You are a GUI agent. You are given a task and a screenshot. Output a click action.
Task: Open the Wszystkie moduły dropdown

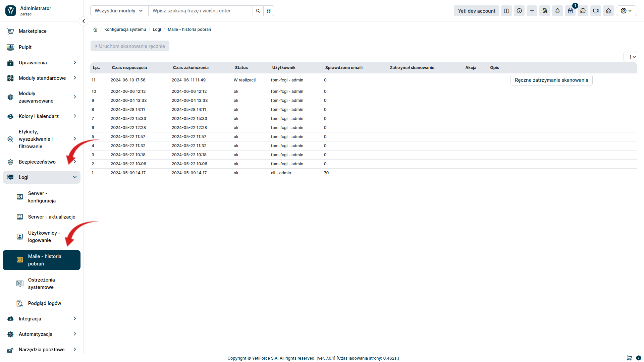(x=119, y=11)
